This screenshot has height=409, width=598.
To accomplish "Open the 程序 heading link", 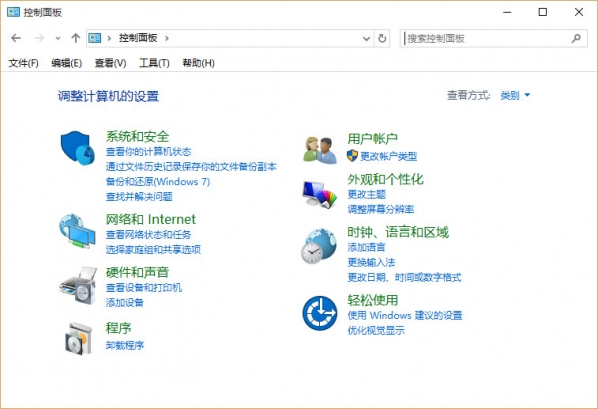I will [119, 328].
